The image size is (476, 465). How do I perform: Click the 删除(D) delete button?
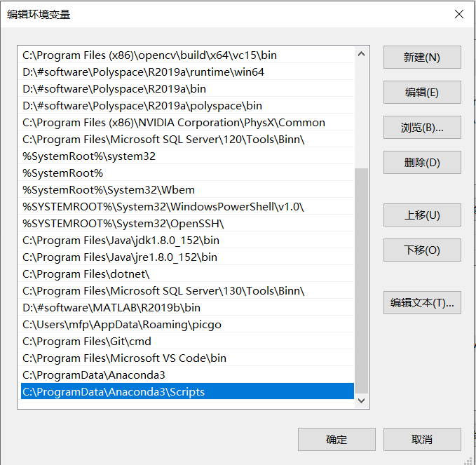422,162
